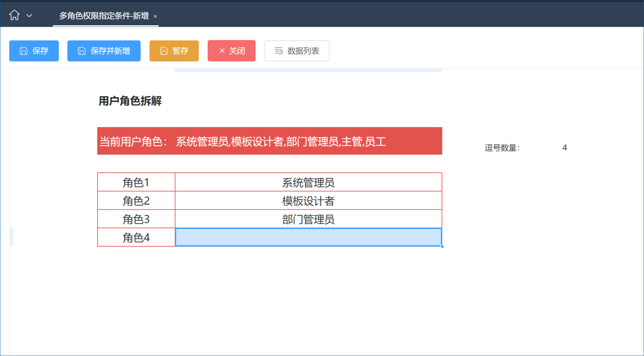Expand the dropdown chevron beside home
This screenshot has height=356, width=644.
pos(30,16)
